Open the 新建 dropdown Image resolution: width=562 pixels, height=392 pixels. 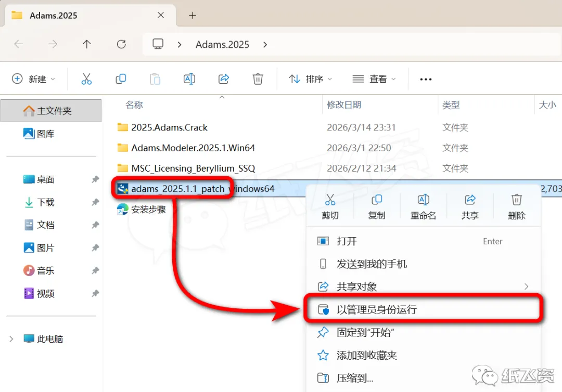33,79
